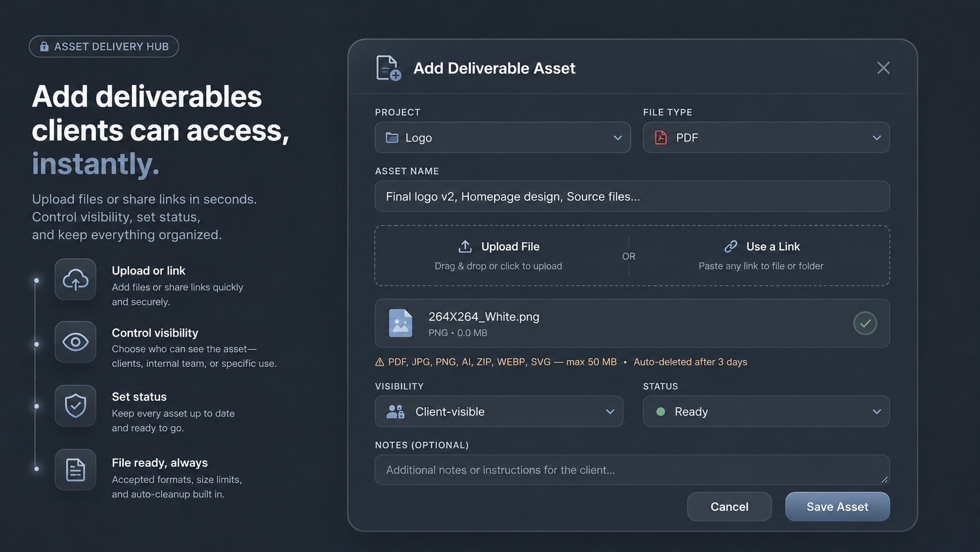Screen dimensions: 980x552
Task: Click 'Paste any link to file or folder'
Action: [761, 266]
